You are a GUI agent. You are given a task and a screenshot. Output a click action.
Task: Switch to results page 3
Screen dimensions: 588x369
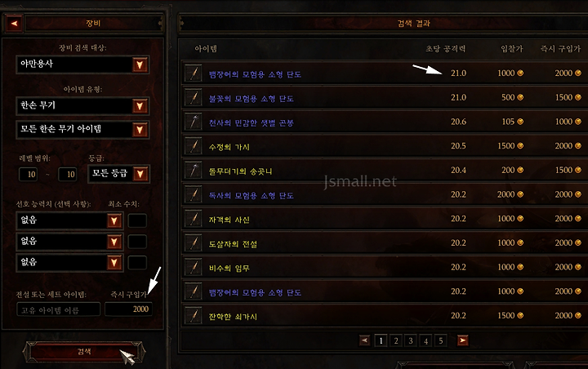tap(411, 340)
